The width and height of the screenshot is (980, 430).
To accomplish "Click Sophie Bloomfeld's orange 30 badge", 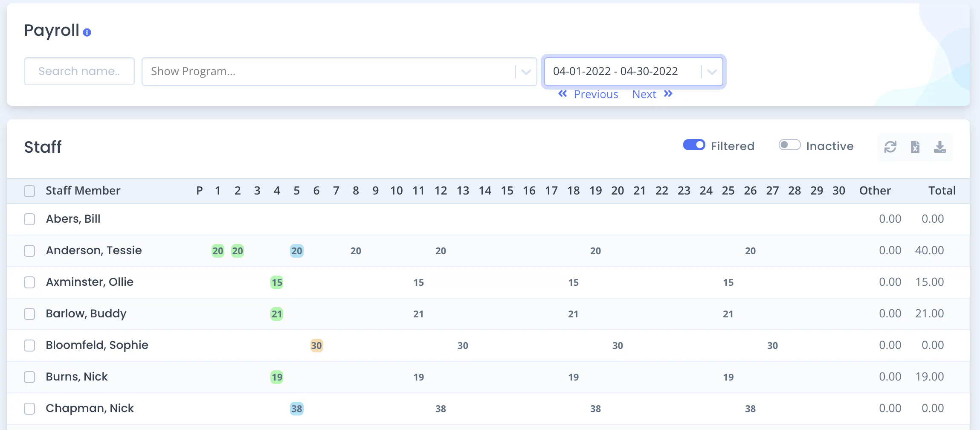I will 316,346.
